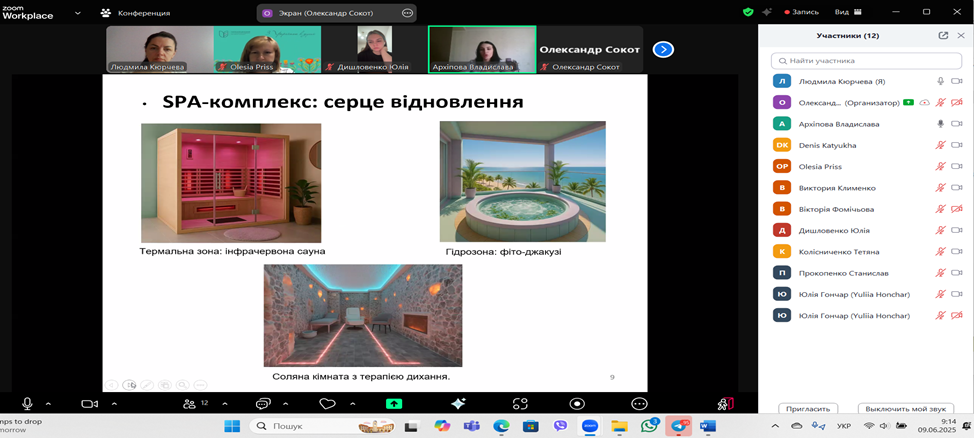This screenshot has width=974, height=438.
Task: Open the Participants panel icon in toolbar
Action: coord(189,404)
